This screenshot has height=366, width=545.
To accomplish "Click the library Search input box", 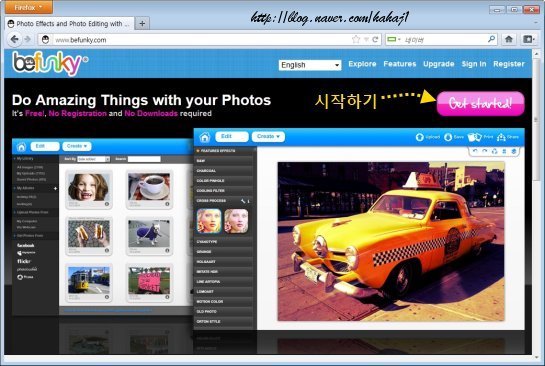I will (x=144, y=159).
